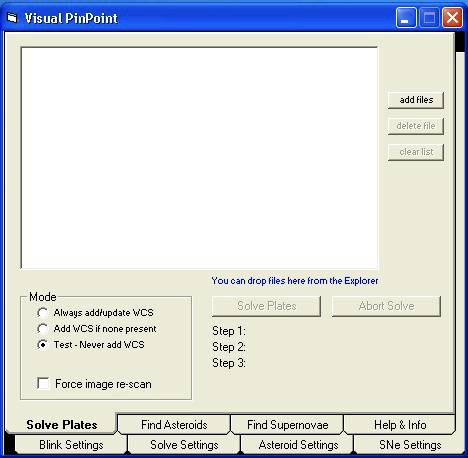This screenshot has width=468, height=458.
Task: Minimize the Visual PinPoint window
Action: (406, 17)
